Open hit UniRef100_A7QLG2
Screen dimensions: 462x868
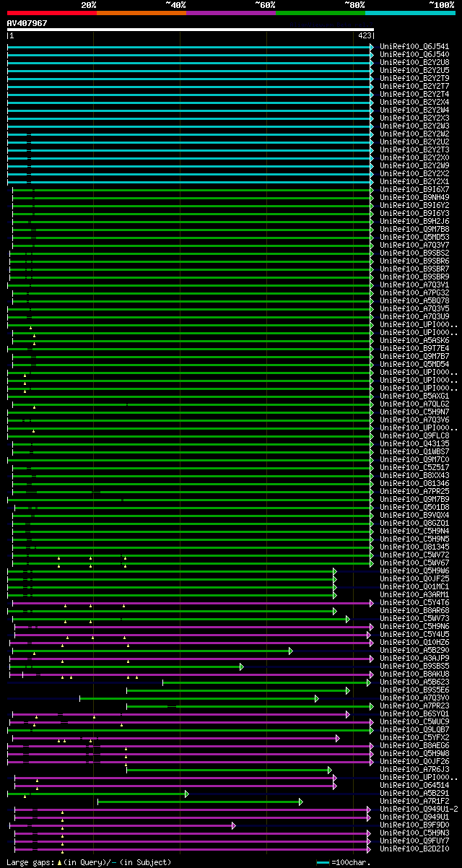coord(415,404)
